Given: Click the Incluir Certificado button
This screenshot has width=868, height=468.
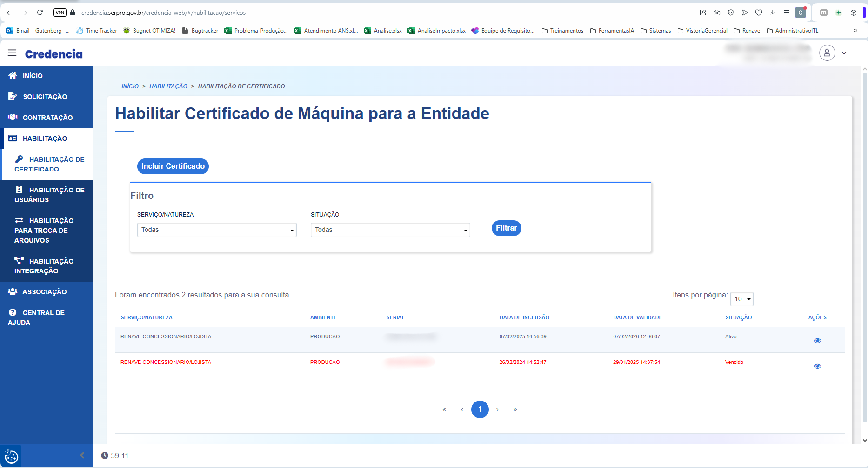Looking at the screenshot, I should (x=173, y=166).
